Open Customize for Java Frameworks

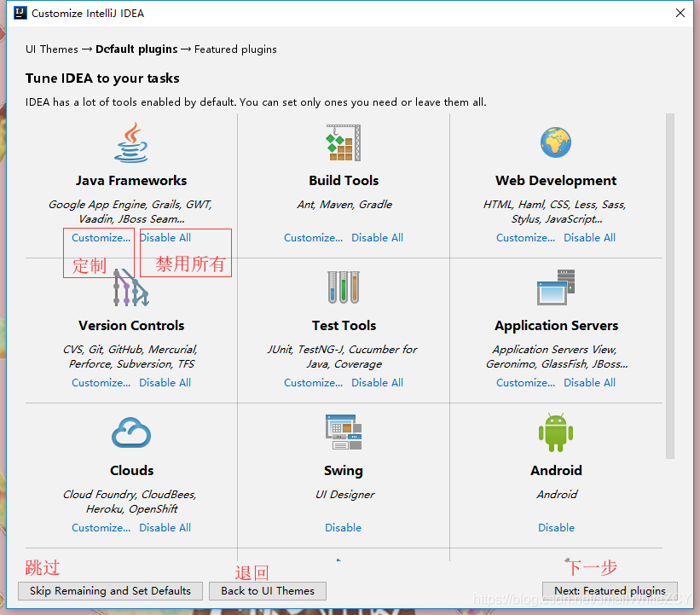(101, 238)
